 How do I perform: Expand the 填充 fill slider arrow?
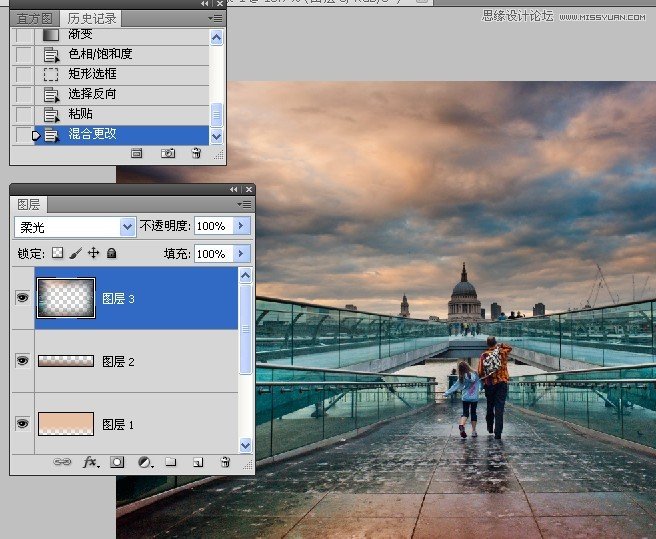tap(240, 254)
